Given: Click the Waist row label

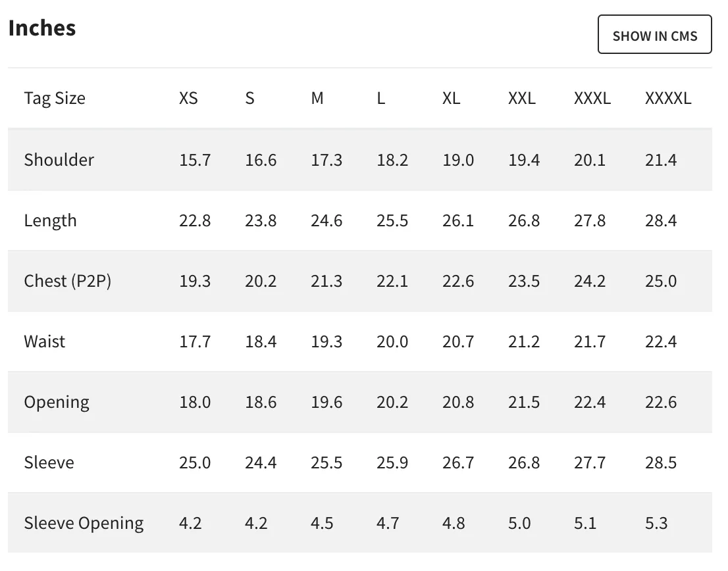Looking at the screenshot, I should point(45,342).
